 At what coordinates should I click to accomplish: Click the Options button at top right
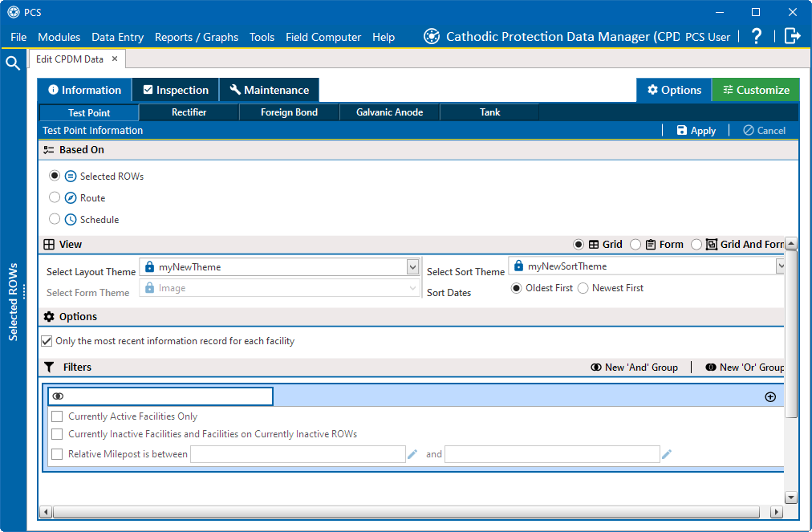(x=674, y=90)
